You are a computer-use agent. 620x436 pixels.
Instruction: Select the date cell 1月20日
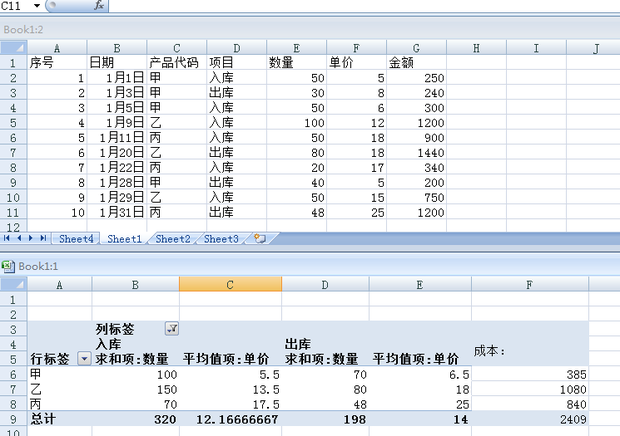[x=117, y=153]
